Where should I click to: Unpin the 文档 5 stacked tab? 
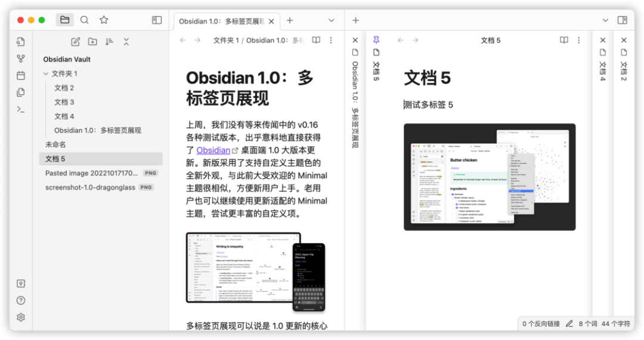pos(376,40)
